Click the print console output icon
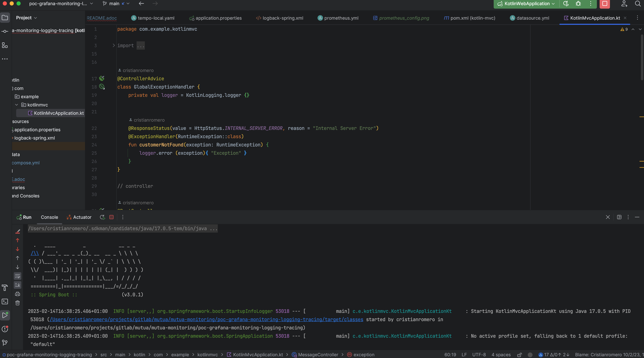Image resolution: width=644 pixels, height=358 pixels. 18,294
